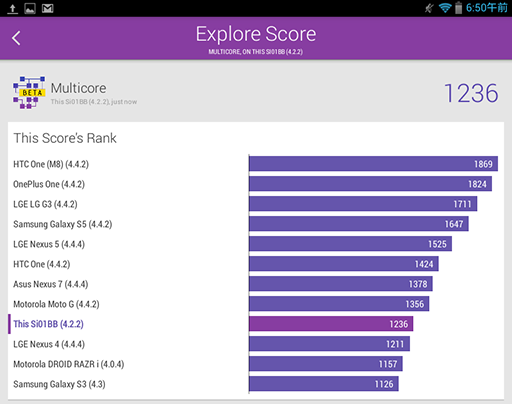Tap the large 1236 score value
This screenshot has width=512, height=404.
click(471, 93)
